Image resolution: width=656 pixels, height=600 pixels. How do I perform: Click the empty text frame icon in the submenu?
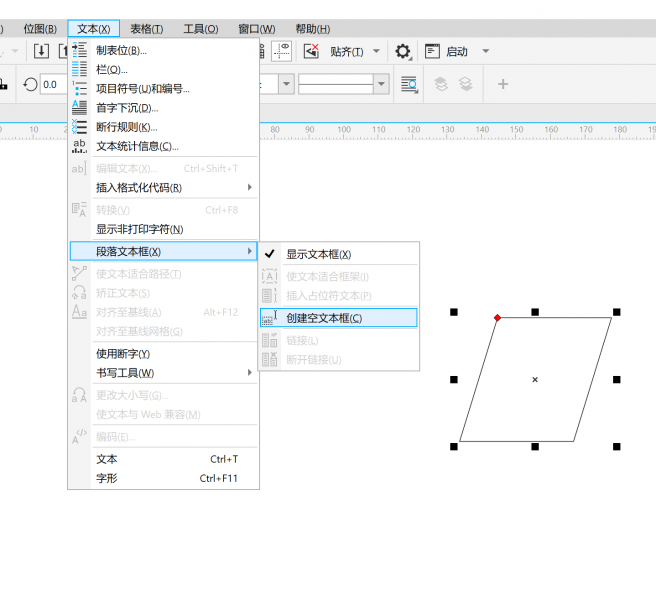[269, 318]
